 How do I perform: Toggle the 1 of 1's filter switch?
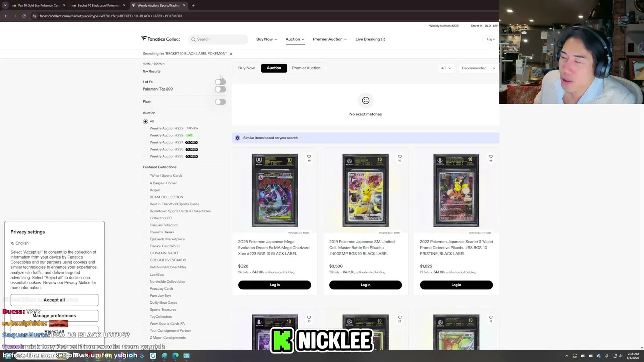[x=220, y=82]
